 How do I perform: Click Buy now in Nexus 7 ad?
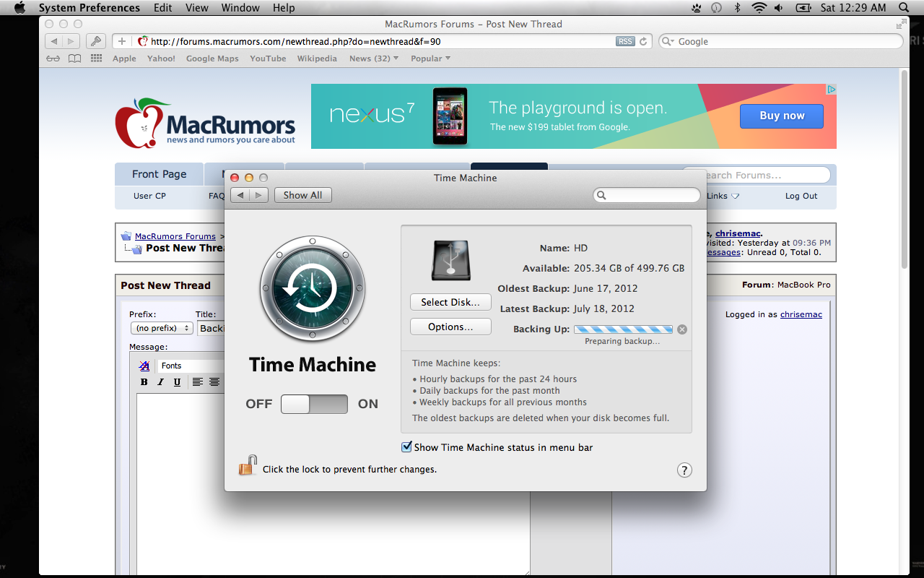tap(782, 116)
